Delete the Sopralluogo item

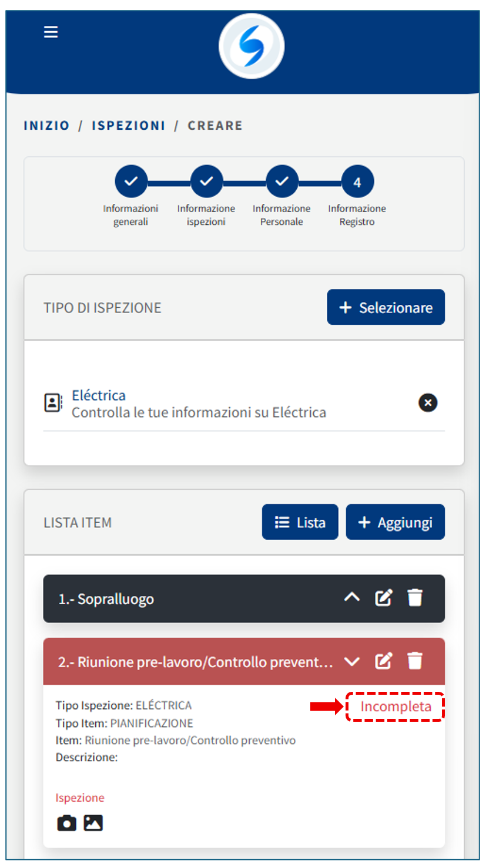pyautogui.click(x=415, y=598)
